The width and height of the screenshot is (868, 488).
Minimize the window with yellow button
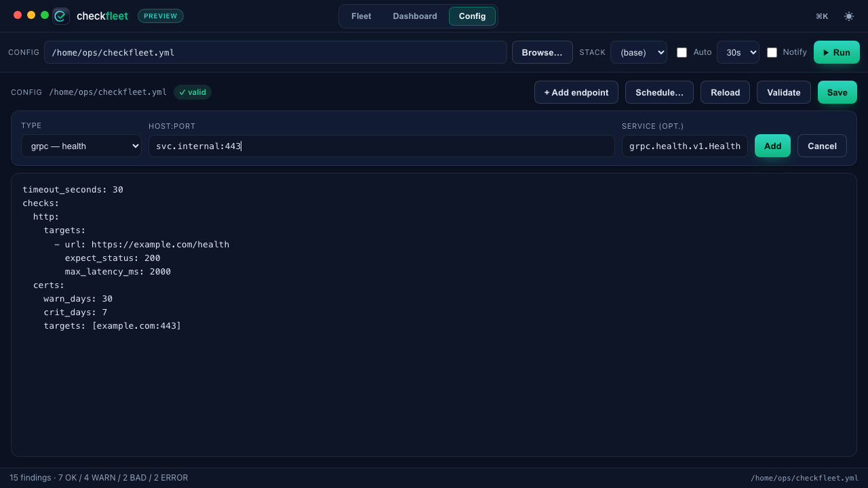point(31,15)
